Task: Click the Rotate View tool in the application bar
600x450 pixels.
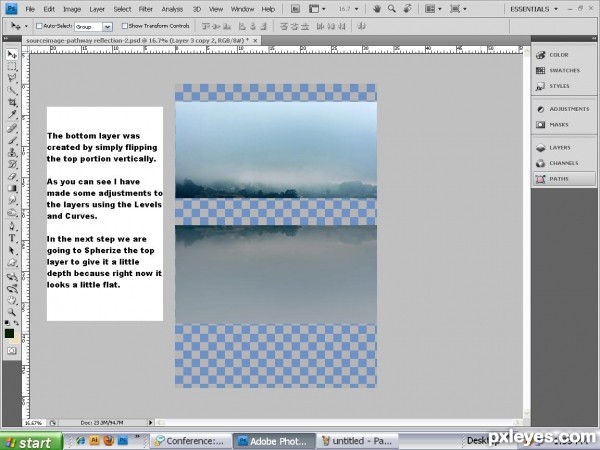Action: coord(408,8)
